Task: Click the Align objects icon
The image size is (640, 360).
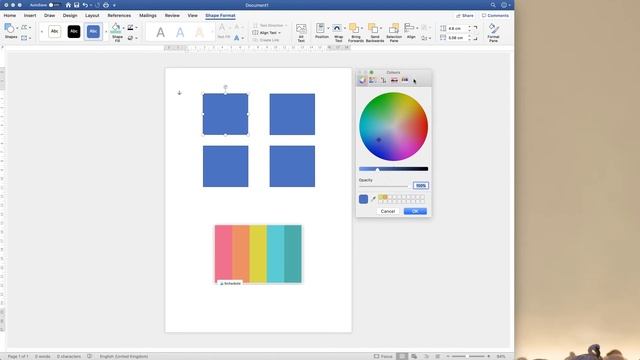Action: click(x=409, y=28)
